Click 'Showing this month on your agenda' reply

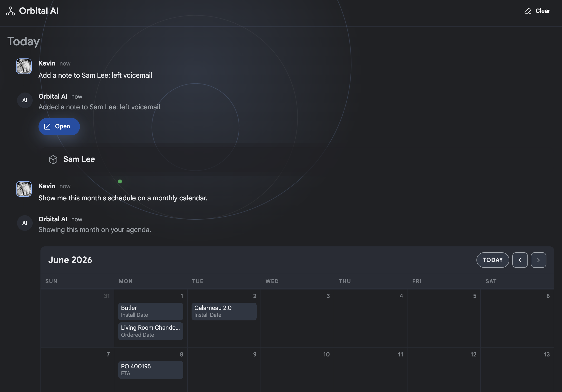tap(95, 230)
